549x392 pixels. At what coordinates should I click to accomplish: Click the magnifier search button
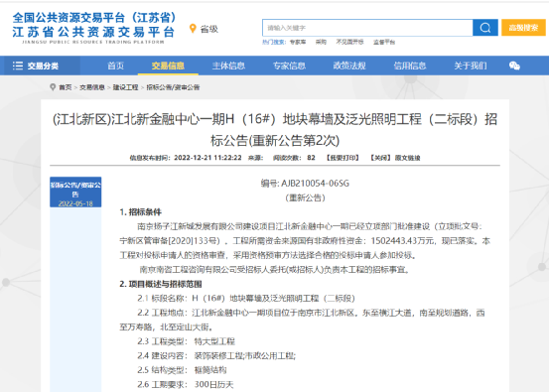click(x=485, y=28)
